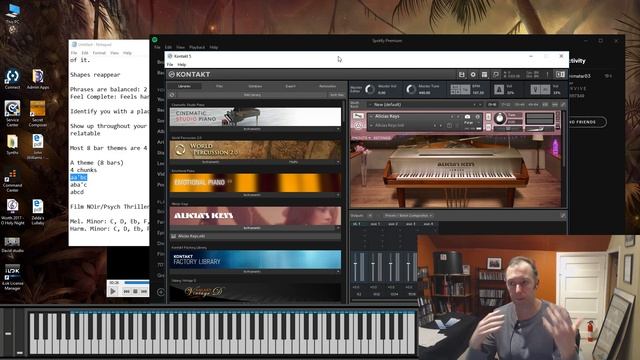Open Kontakt options gear icon
This screenshot has width=640, height=360.
coord(473,75)
